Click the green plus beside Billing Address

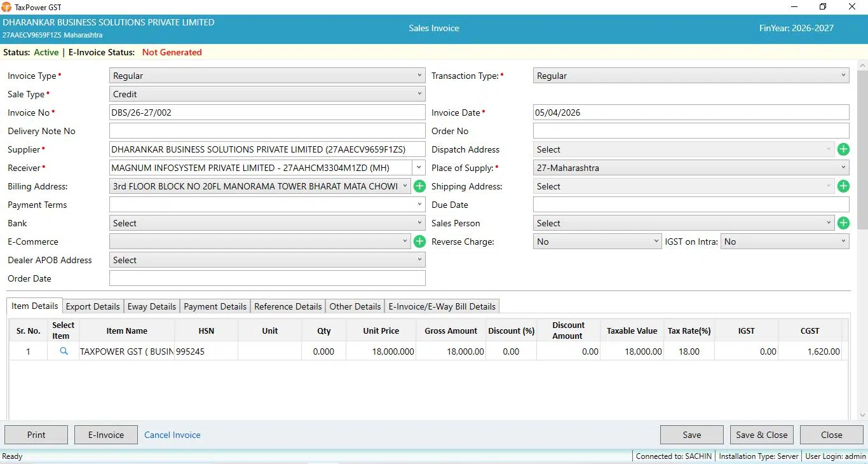419,186
